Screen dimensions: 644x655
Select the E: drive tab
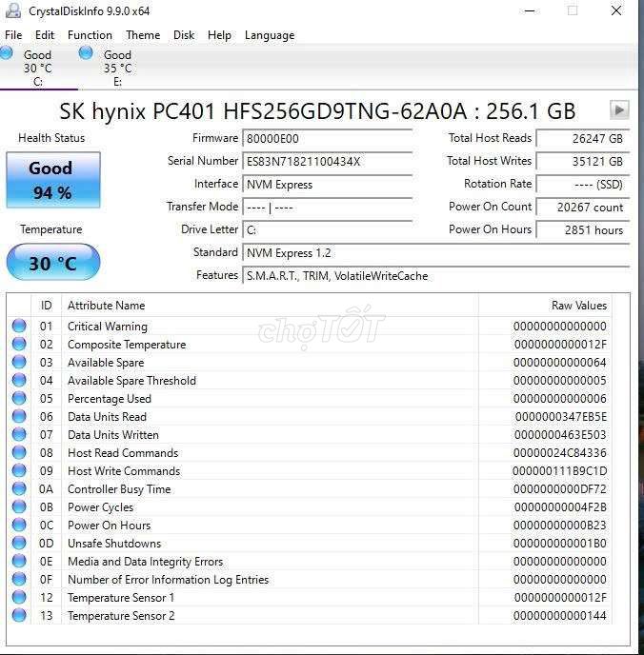pyautogui.click(x=118, y=68)
